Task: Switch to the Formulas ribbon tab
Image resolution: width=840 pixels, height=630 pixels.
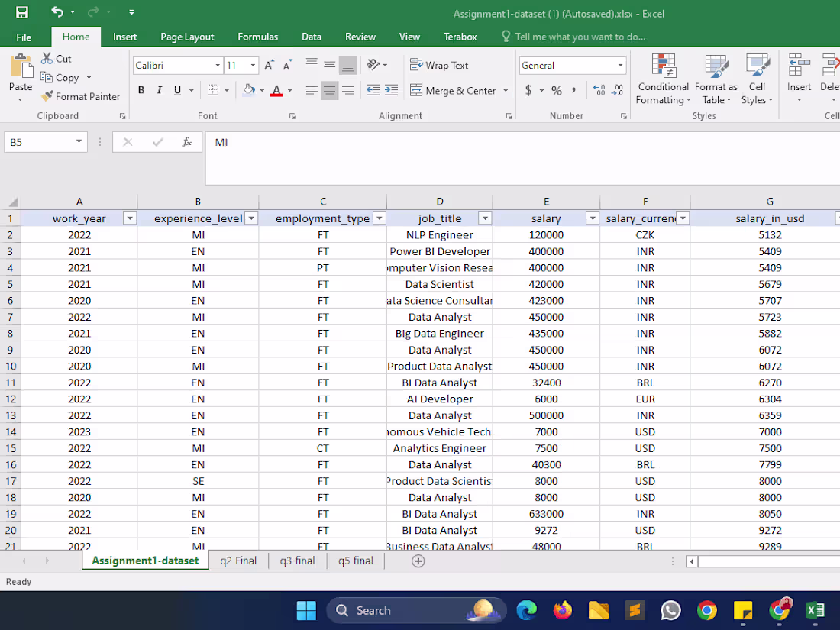Action: 257,36
